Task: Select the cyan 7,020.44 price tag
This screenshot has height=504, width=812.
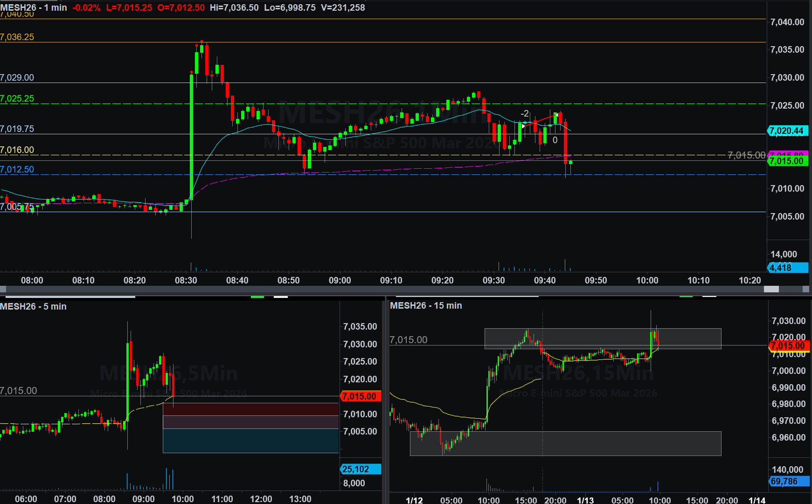Action: 787,131
